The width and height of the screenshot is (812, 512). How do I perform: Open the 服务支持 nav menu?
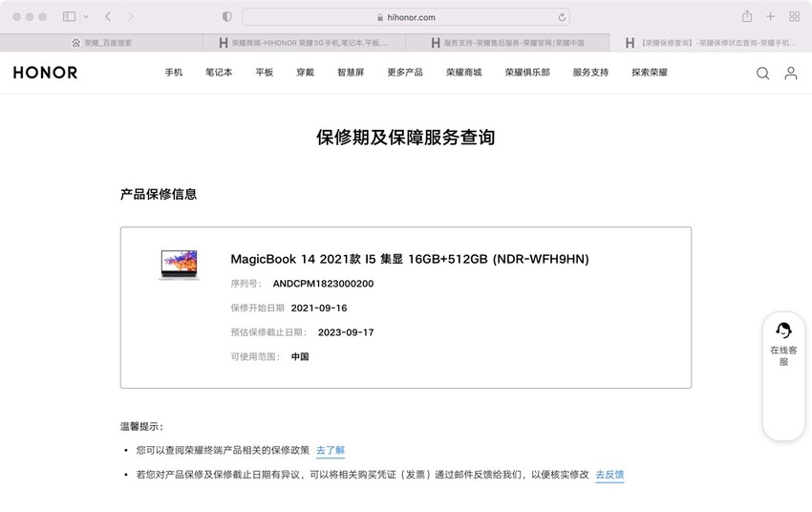pyautogui.click(x=590, y=73)
